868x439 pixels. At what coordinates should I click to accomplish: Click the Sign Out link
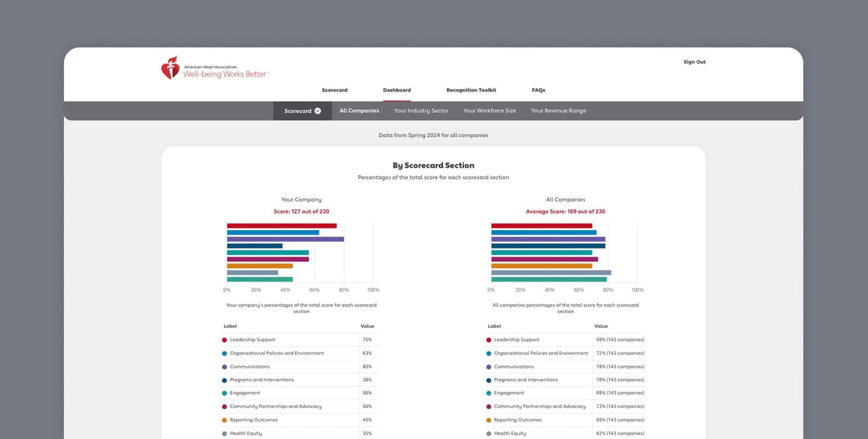(694, 62)
